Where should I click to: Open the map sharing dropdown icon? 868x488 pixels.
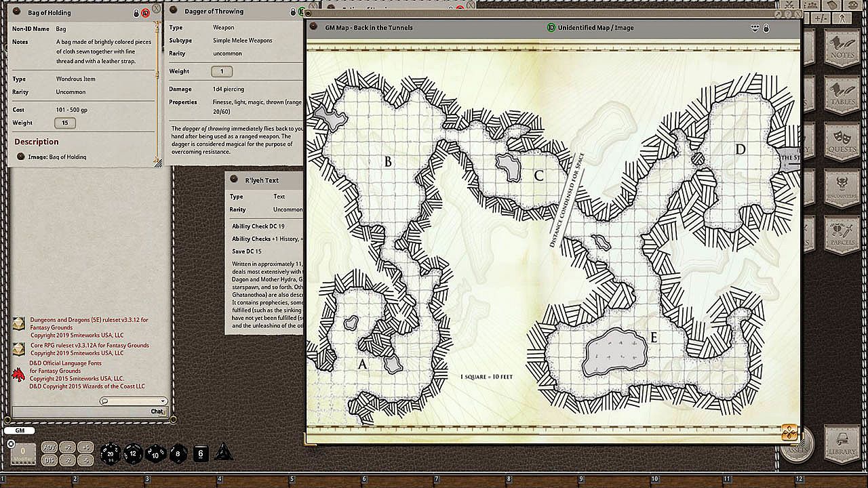[x=755, y=28]
